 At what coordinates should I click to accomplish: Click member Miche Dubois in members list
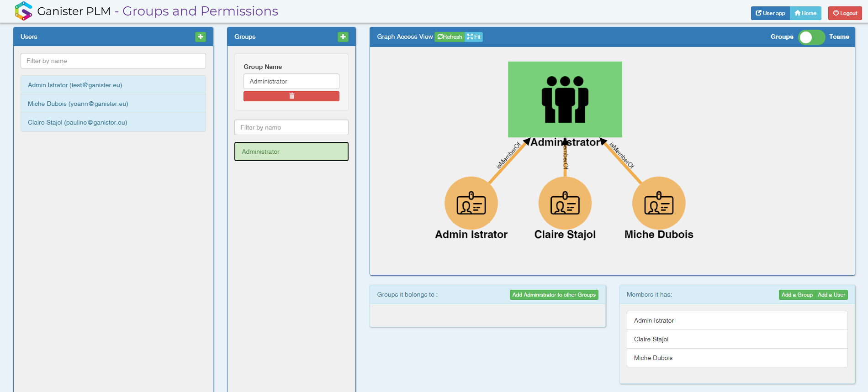coord(737,358)
